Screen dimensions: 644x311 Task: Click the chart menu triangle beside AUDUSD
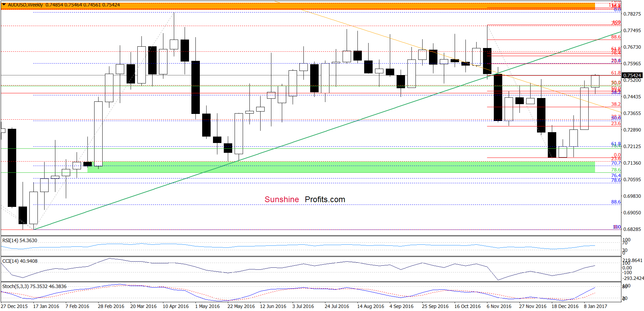point(4,5)
